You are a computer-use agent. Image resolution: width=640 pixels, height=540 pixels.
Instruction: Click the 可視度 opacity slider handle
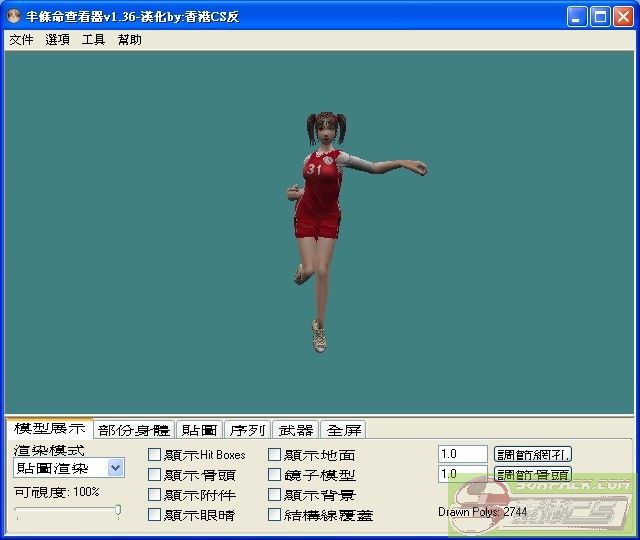point(118,511)
